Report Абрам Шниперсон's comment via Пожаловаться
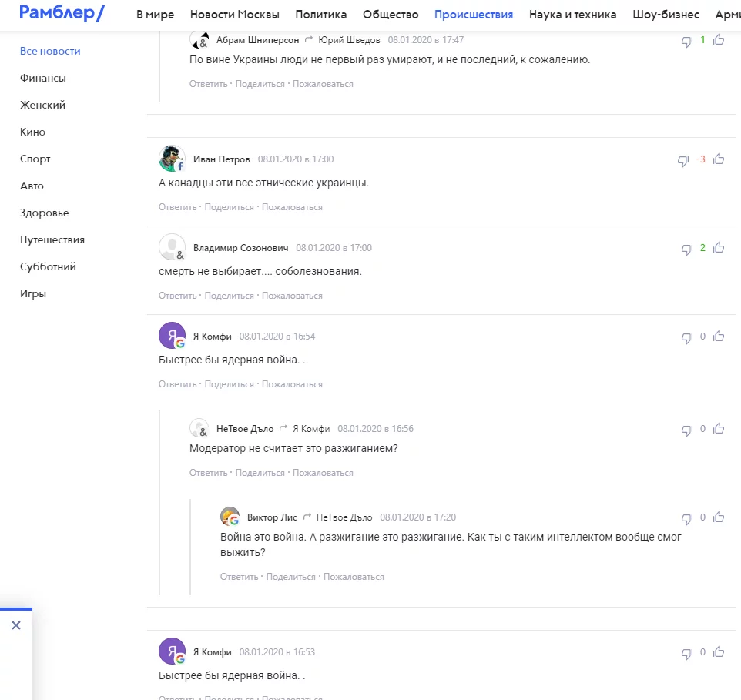741x700 pixels. [x=323, y=84]
